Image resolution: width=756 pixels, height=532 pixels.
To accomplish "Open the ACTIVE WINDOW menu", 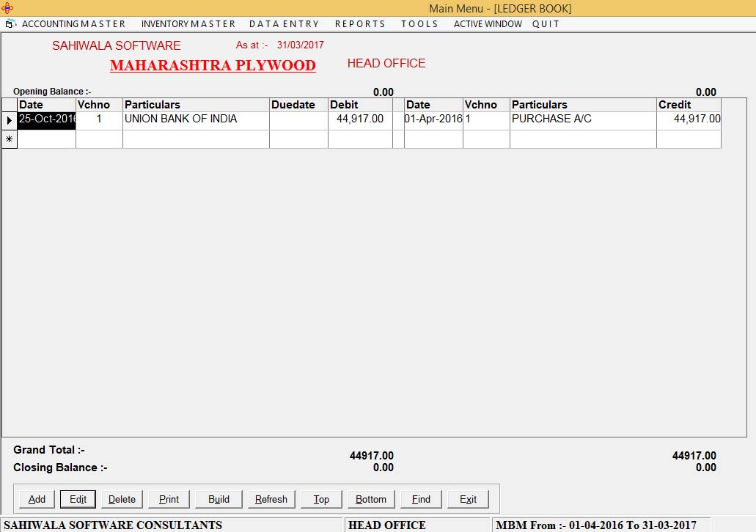I will (x=487, y=23).
